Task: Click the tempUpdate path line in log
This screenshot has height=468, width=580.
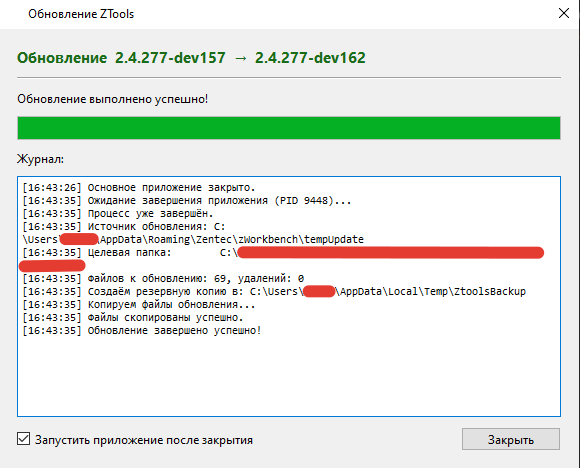Action: (193, 240)
